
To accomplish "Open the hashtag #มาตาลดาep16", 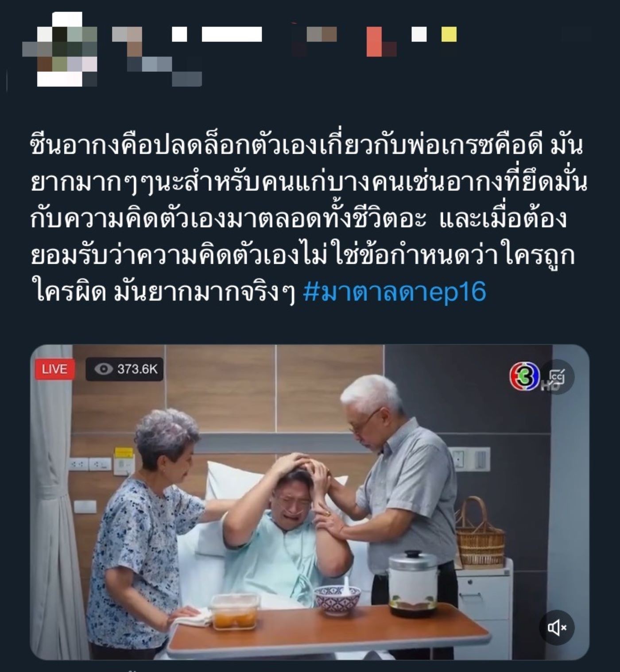I will point(395,291).
